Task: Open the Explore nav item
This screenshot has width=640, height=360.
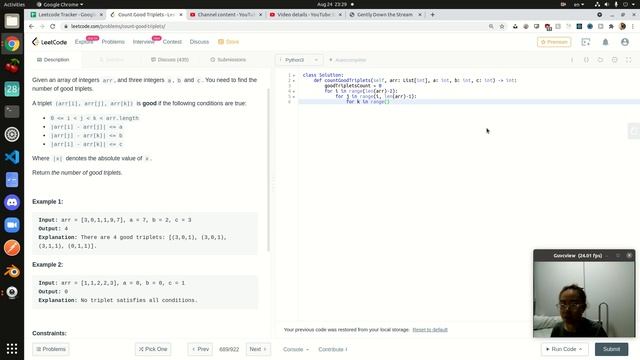Action: (84, 42)
